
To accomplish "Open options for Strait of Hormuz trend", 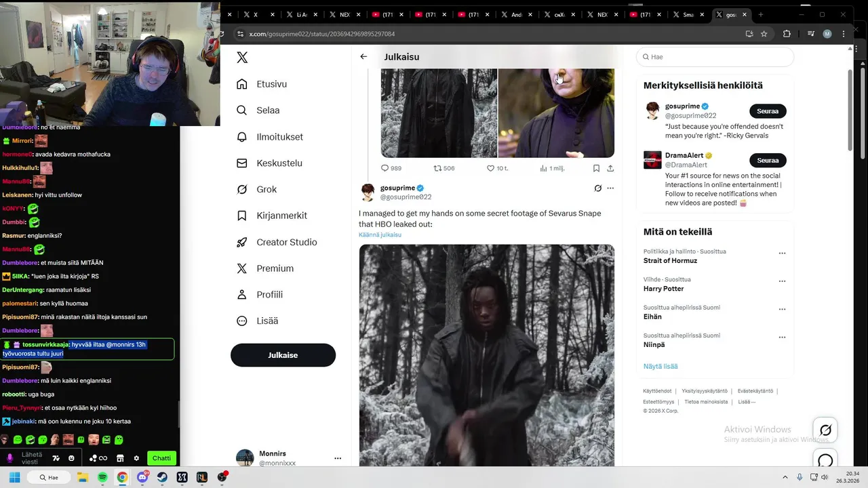I will tap(782, 253).
